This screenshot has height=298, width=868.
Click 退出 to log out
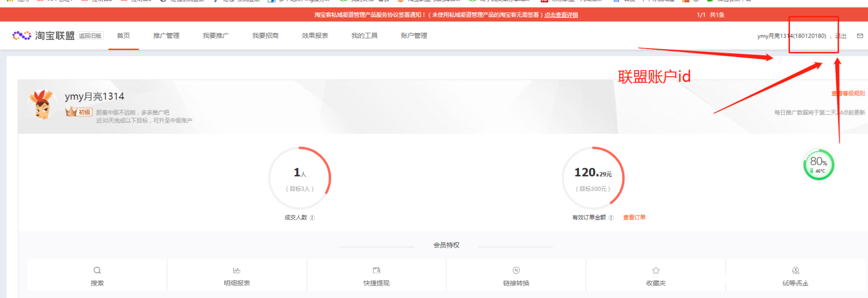[841, 36]
